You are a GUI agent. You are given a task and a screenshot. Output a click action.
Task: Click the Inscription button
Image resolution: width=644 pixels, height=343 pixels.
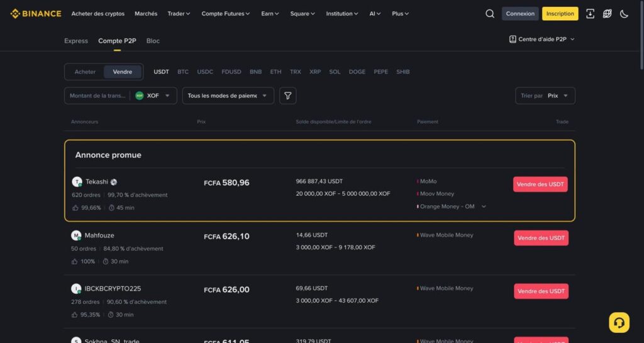click(560, 14)
